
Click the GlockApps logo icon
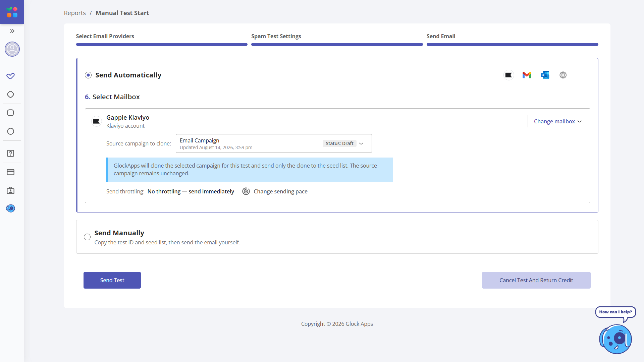click(12, 12)
